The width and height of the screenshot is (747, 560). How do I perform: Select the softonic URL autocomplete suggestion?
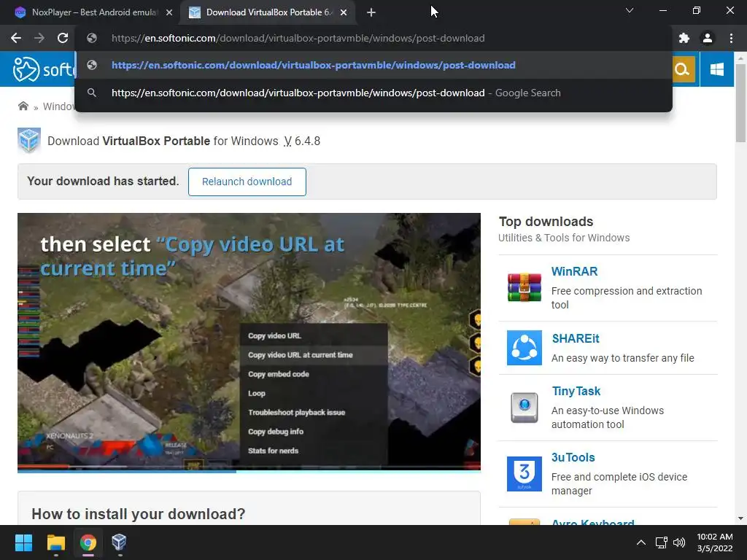pyautogui.click(x=373, y=65)
